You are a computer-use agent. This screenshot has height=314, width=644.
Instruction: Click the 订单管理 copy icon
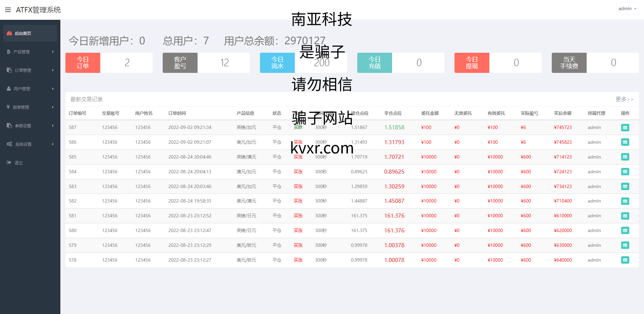tap(9, 70)
